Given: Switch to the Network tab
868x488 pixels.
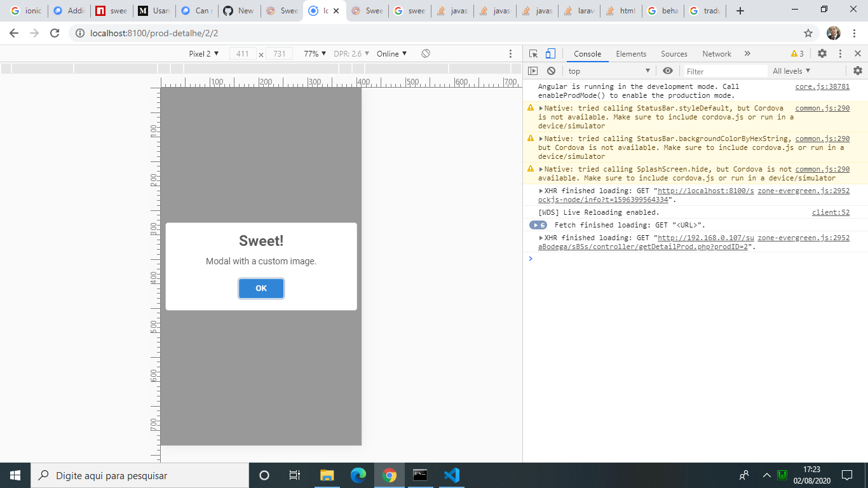Looking at the screenshot, I should click(717, 53).
